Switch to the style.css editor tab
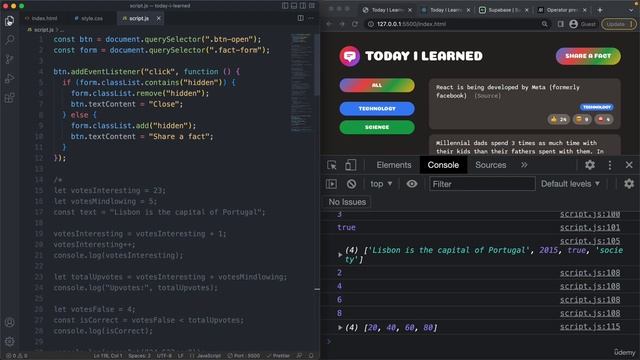 pyautogui.click(x=89, y=18)
